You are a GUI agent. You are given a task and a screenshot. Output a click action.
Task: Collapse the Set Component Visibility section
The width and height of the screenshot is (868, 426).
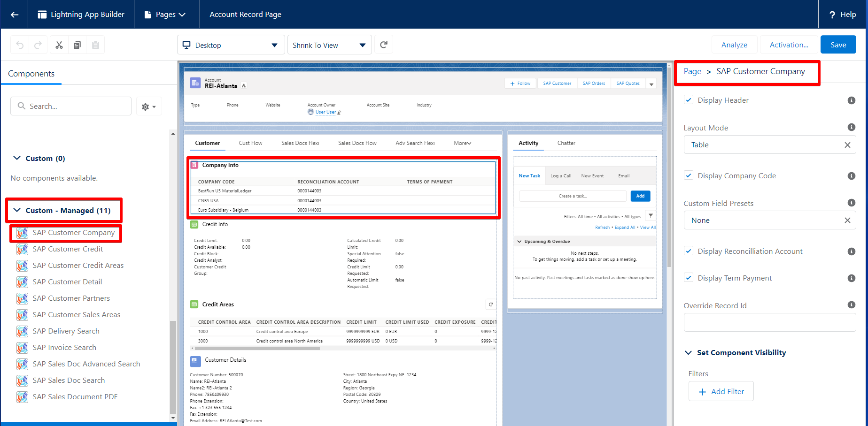(x=689, y=353)
